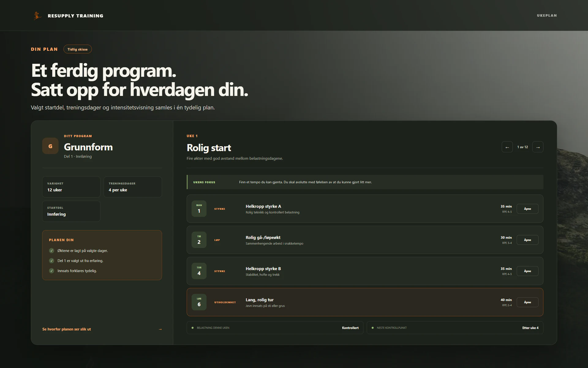
Task: Click checkmark beside 'Innsats forklares tydelig'
Action: [x=51, y=271]
